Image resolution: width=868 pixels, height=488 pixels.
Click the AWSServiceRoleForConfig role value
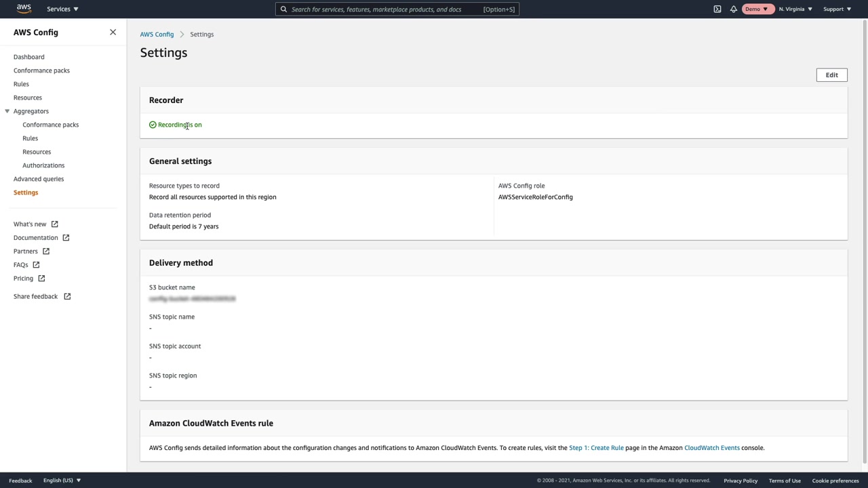click(536, 197)
